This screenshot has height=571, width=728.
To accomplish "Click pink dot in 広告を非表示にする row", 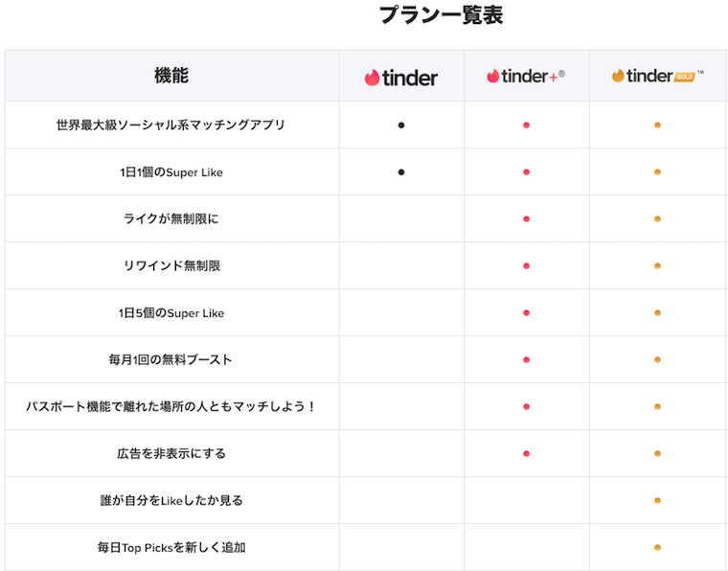I will [x=526, y=453].
